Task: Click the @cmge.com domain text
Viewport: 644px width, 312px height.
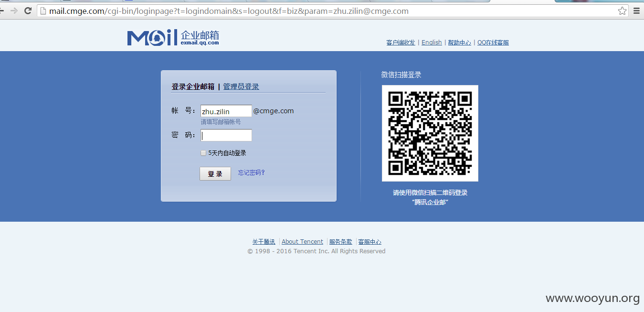Action: pyautogui.click(x=274, y=111)
